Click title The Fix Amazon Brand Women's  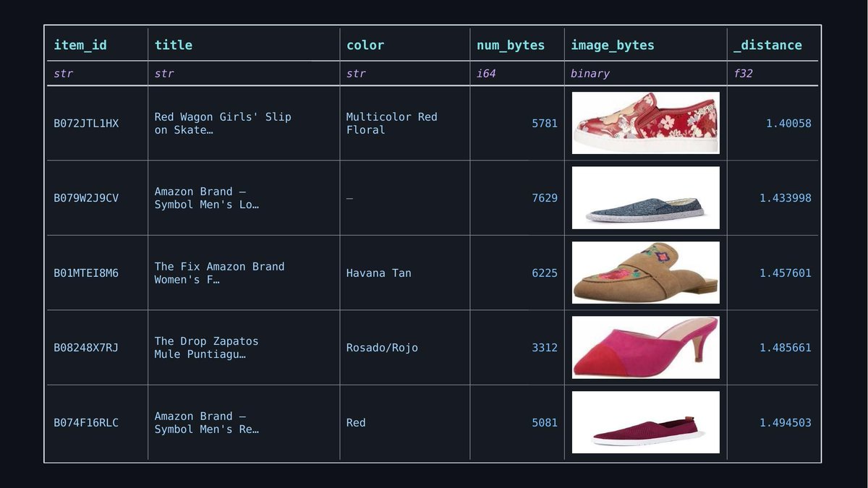220,273
